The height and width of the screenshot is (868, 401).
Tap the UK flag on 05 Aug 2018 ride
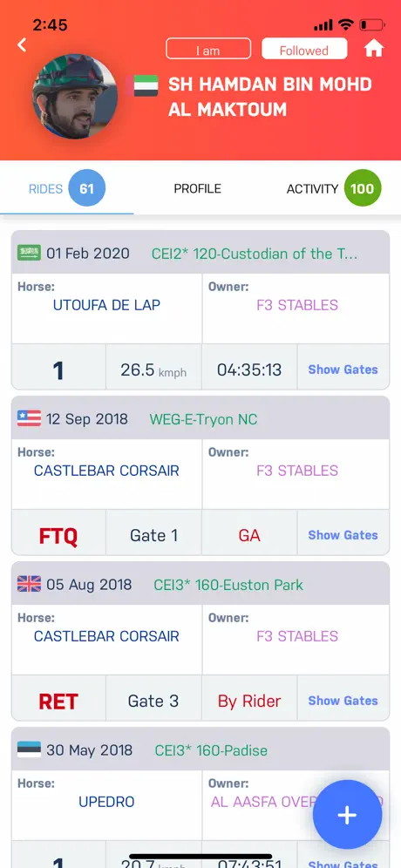click(30, 584)
